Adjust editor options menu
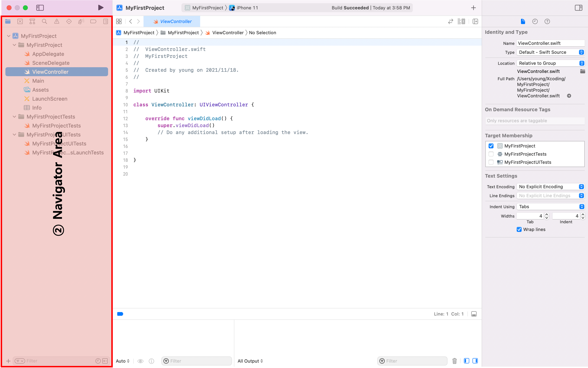588x368 pixels. [461, 21]
